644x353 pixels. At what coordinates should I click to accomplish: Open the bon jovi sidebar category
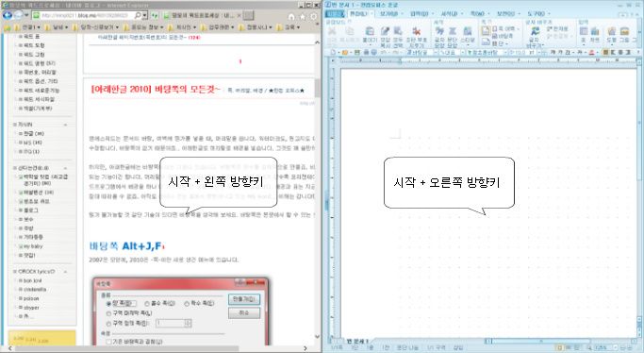[x=31, y=280]
